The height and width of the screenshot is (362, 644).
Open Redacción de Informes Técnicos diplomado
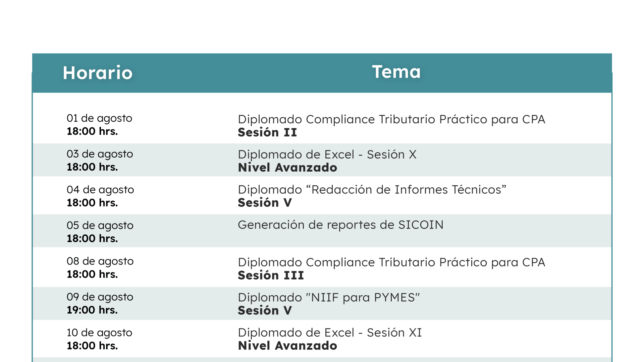pos(372,190)
